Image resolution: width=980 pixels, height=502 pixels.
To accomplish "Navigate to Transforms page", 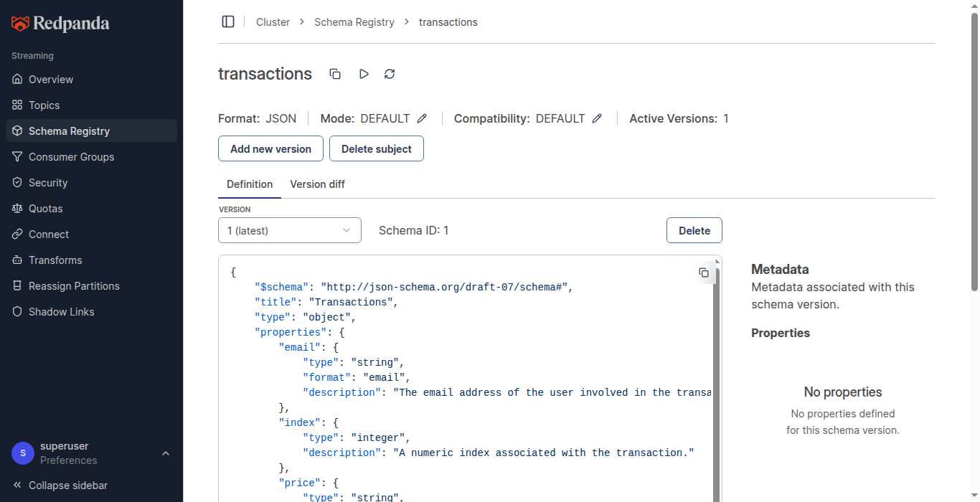I will (91, 260).
